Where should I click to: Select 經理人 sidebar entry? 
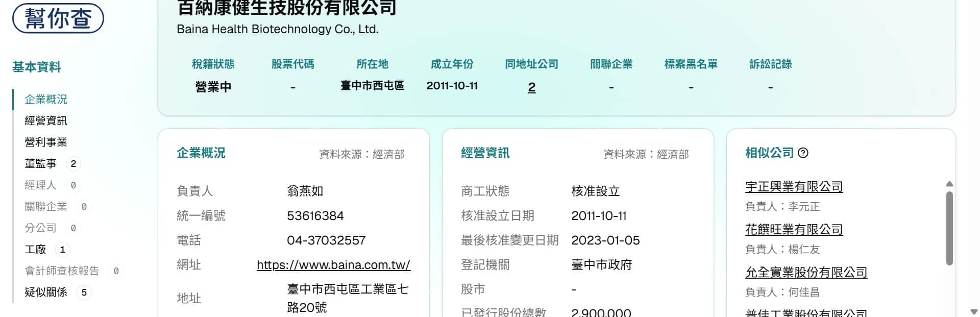pyautogui.click(x=41, y=185)
